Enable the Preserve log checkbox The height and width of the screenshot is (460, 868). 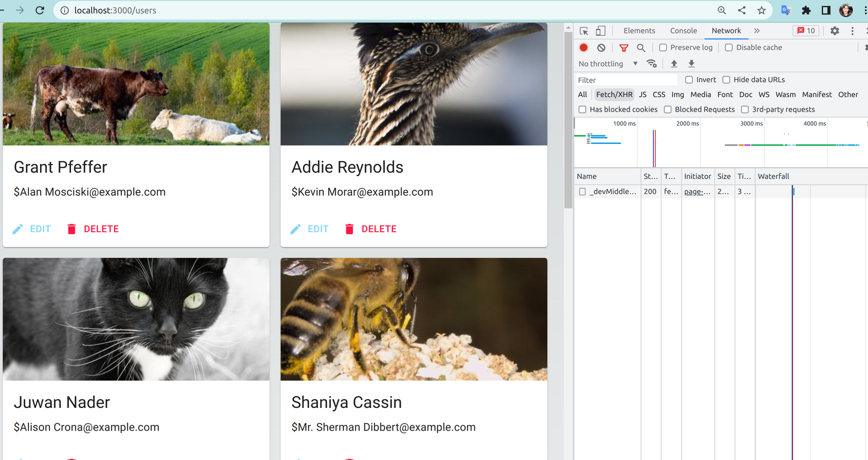pos(663,47)
